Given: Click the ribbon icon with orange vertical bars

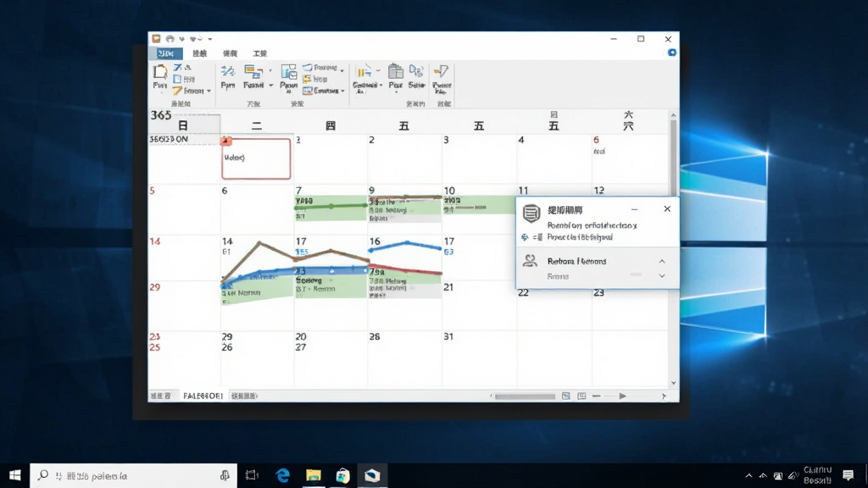Looking at the screenshot, I should (x=364, y=72).
